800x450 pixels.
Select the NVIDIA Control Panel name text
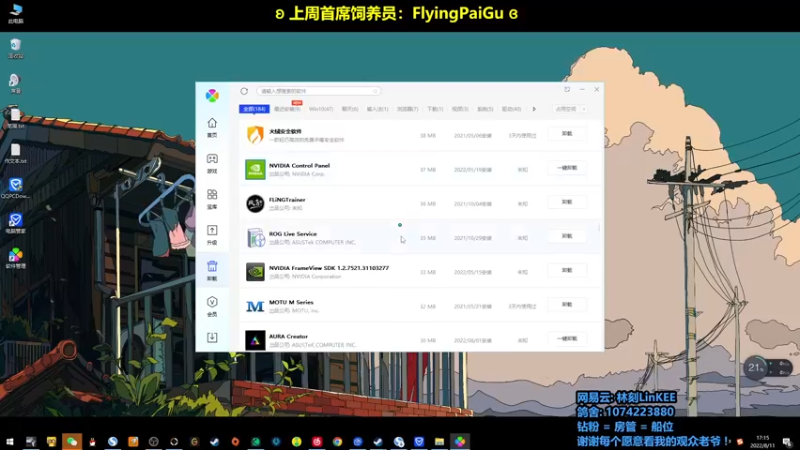pos(299,166)
